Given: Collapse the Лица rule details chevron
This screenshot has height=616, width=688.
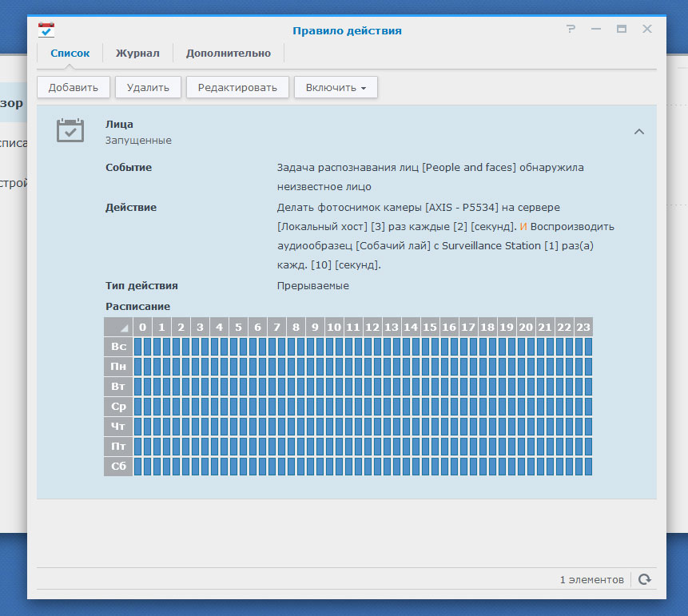Looking at the screenshot, I should (x=638, y=132).
